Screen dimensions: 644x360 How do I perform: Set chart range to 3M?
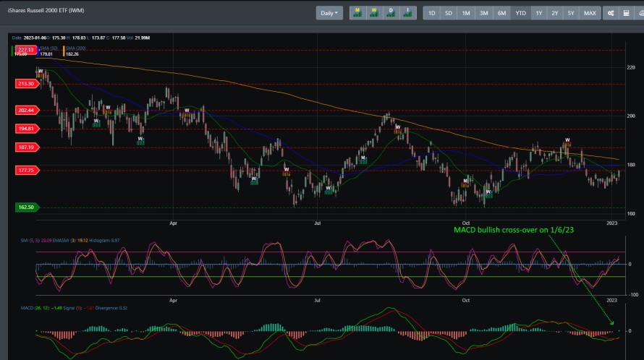pos(484,13)
